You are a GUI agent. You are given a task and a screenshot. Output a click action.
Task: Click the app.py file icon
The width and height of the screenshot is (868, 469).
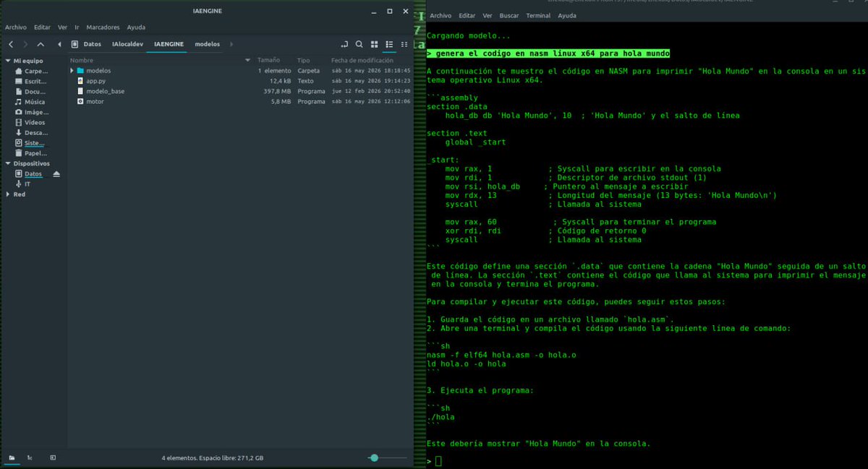[x=80, y=81]
